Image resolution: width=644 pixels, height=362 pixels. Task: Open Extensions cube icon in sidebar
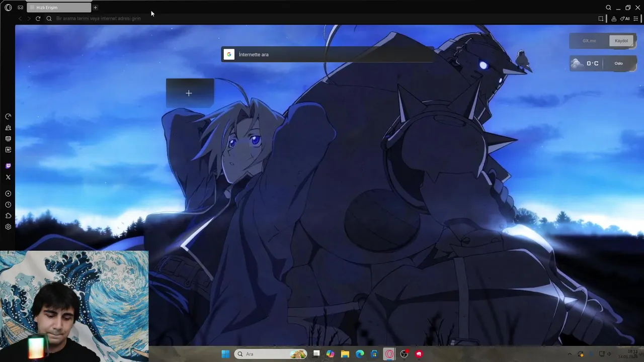tap(8, 216)
